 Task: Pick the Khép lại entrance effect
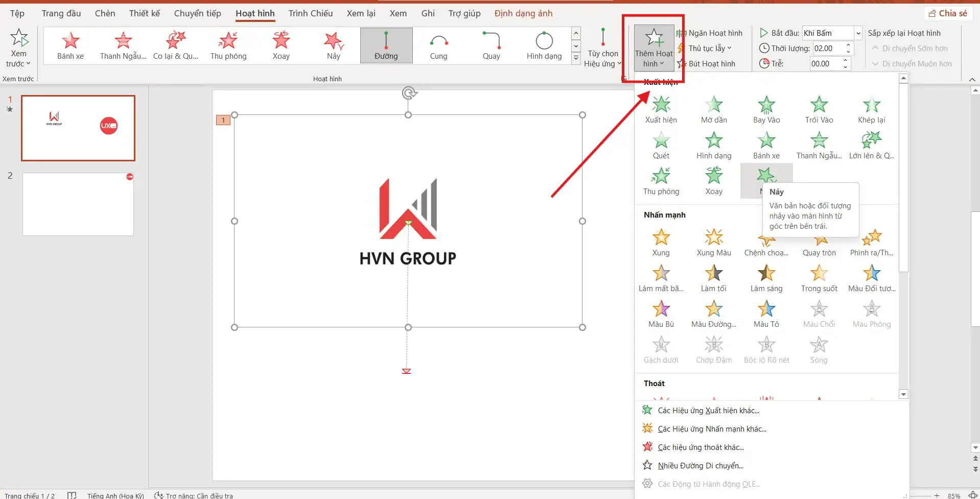coord(872,110)
